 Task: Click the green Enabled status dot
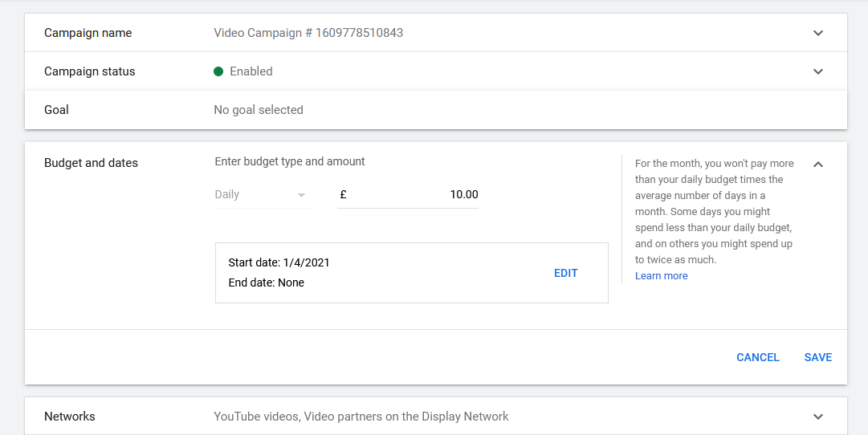click(218, 71)
